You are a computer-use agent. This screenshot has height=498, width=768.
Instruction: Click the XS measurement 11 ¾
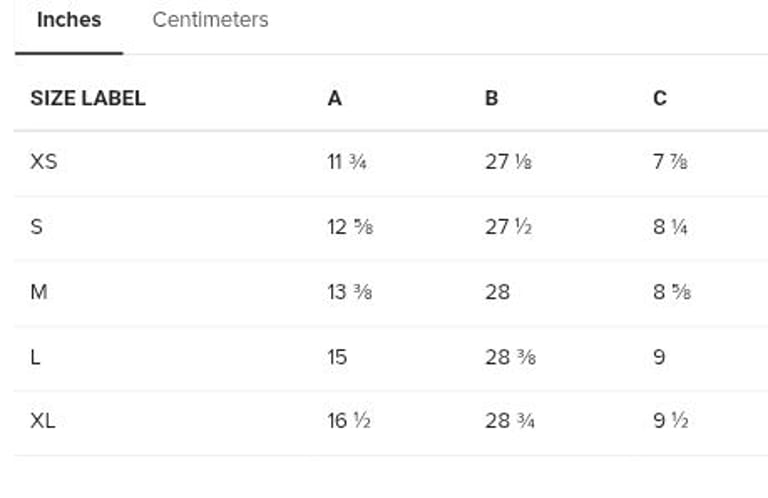pyautogui.click(x=347, y=161)
